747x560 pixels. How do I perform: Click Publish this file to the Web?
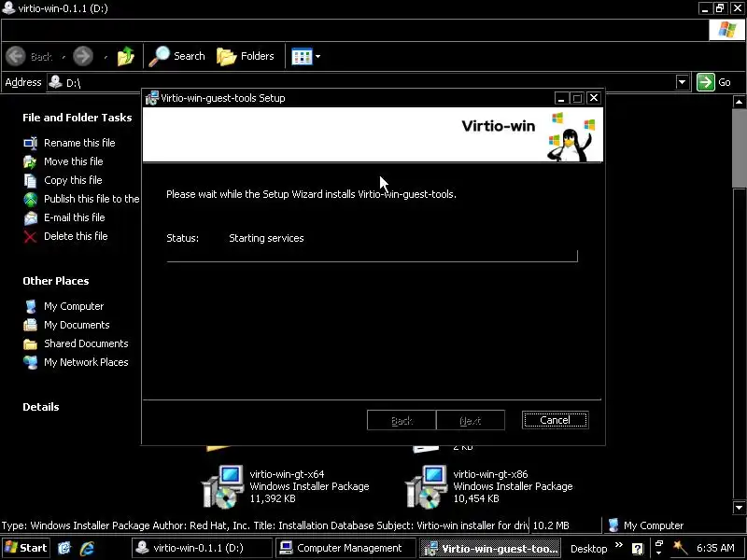point(92,199)
